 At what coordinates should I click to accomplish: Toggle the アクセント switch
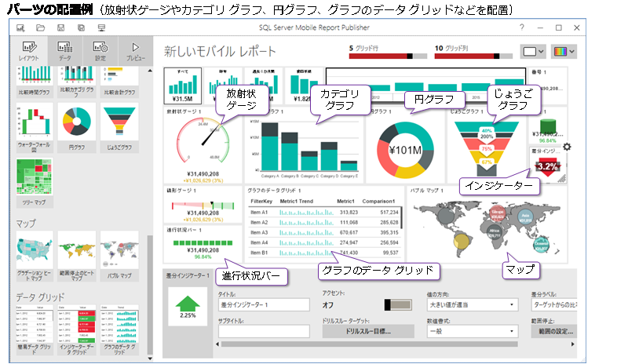coord(398,304)
